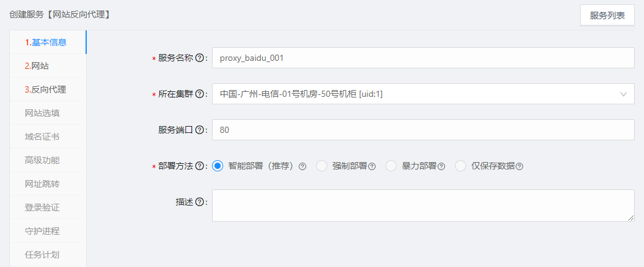This screenshot has height=267, width=644.
Task: Go to the 域名证书 section
Action: coord(42,137)
